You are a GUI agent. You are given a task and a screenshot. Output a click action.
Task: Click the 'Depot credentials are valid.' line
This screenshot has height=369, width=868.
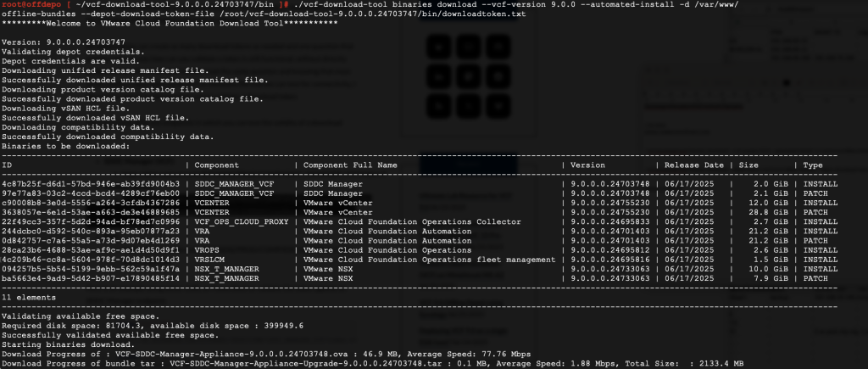pyautogui.click(x=70, y=61)
